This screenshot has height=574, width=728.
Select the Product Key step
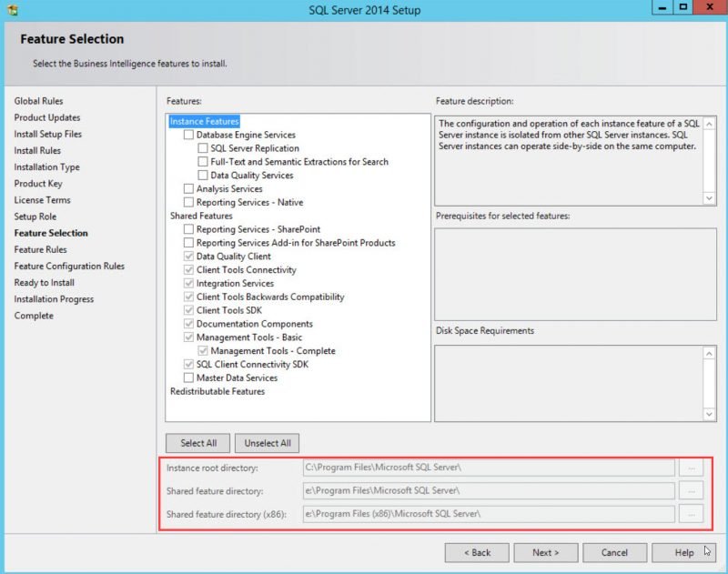coord(38,184)
